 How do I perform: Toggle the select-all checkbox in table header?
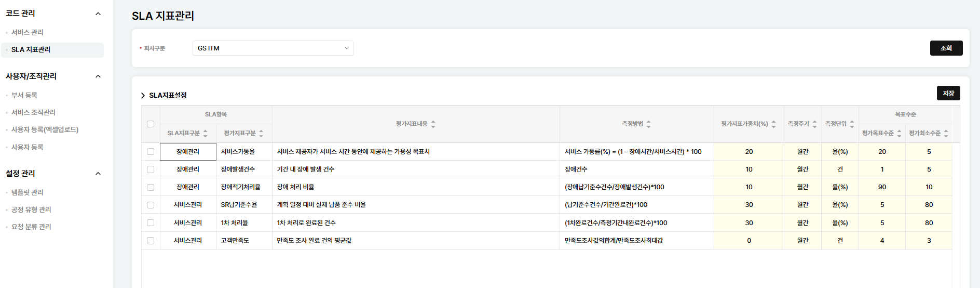pos(151,124)
